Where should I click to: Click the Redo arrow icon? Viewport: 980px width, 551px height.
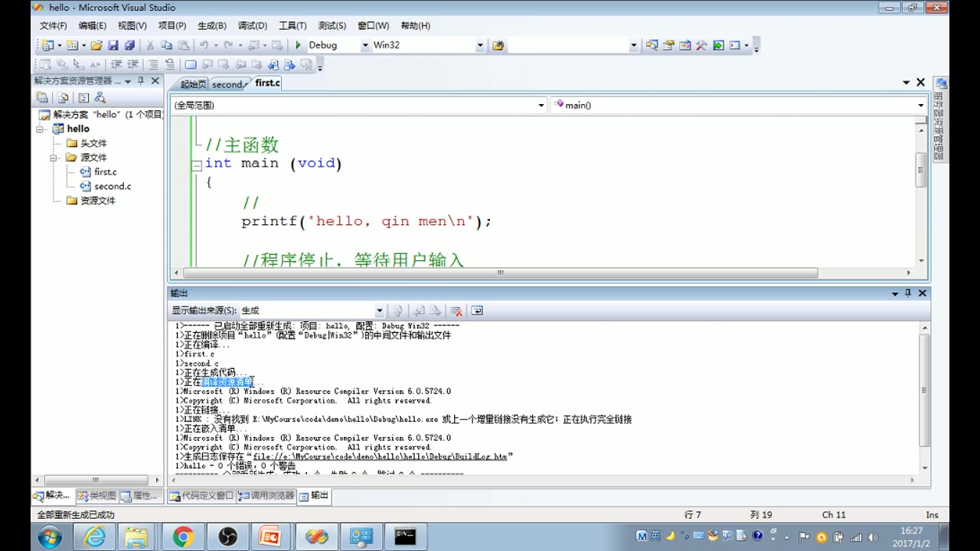click(228, 45)
